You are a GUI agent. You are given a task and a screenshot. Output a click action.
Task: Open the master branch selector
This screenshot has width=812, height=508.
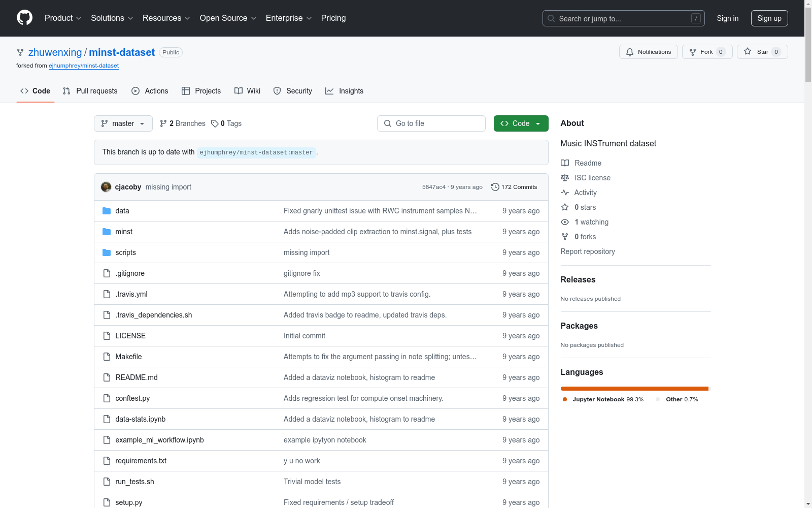pyautogui.click(x=123, y=123)
